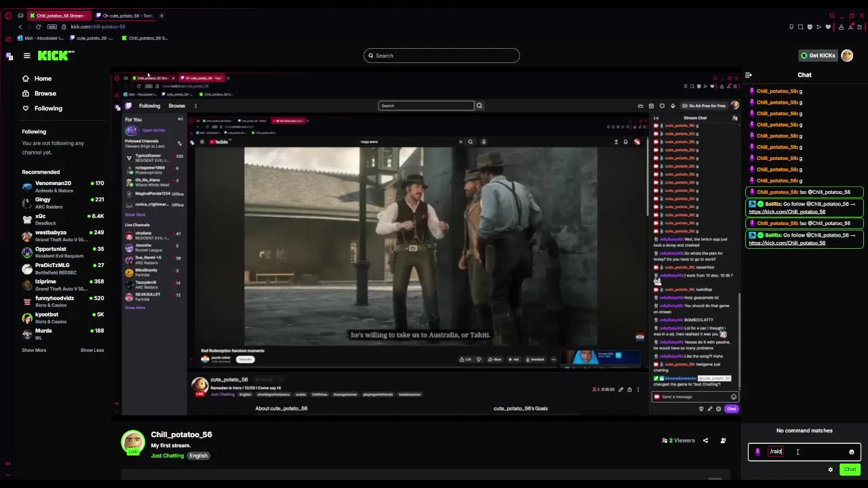Go back in browser history
This screenshot has width=868, height=488.
pyautogui.click(x=20, y=26)
